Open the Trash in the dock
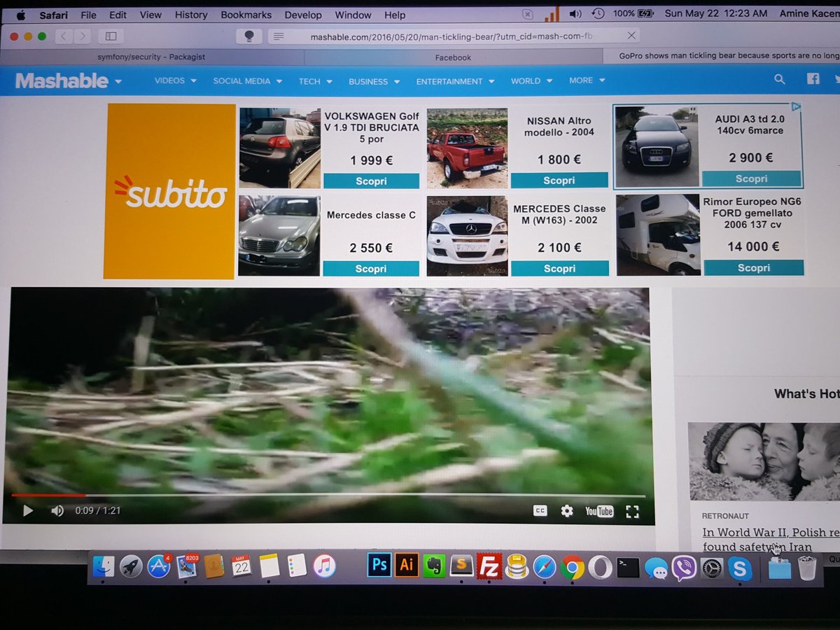This screenshot has width=840, height=630. tap(807, 568)
